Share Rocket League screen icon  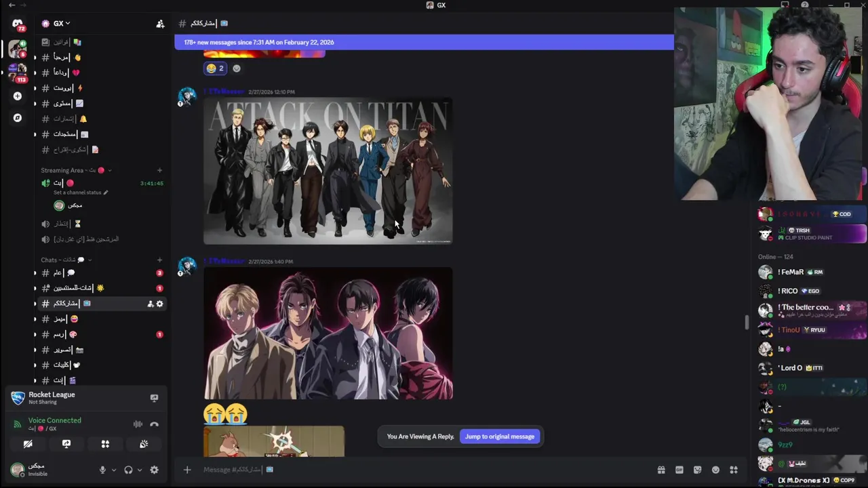(x=154, y=398)
